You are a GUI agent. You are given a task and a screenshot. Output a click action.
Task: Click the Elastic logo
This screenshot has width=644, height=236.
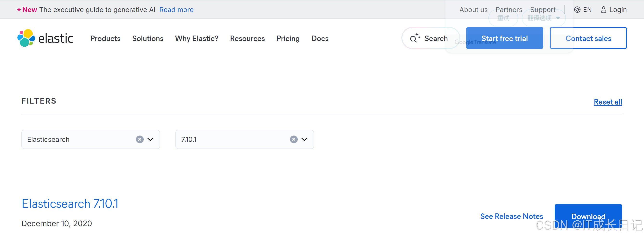coord(45,38)
